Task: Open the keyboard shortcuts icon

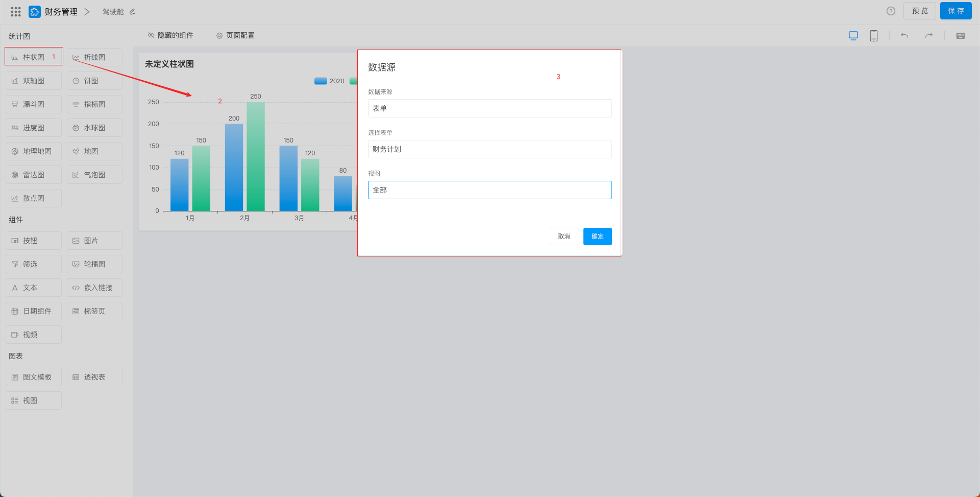Action: tap(961, 36)
